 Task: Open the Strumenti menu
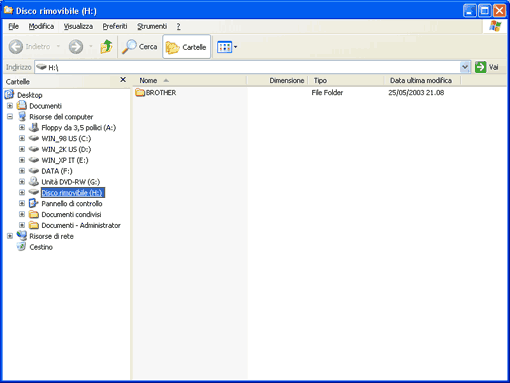click(x=152, y=26)
